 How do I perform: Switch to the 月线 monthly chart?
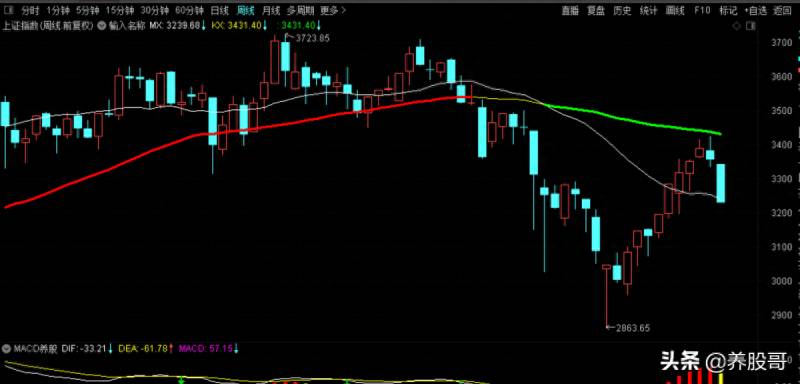(271, 10)
